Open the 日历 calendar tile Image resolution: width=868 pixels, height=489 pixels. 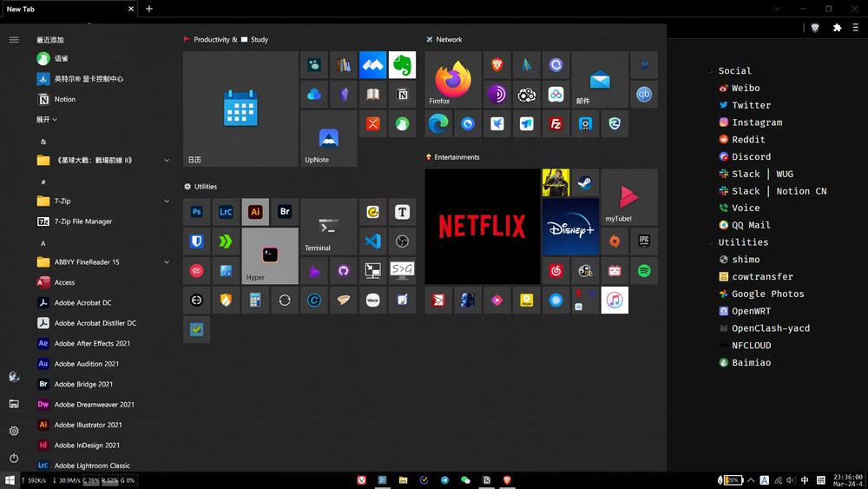[240, 109]
